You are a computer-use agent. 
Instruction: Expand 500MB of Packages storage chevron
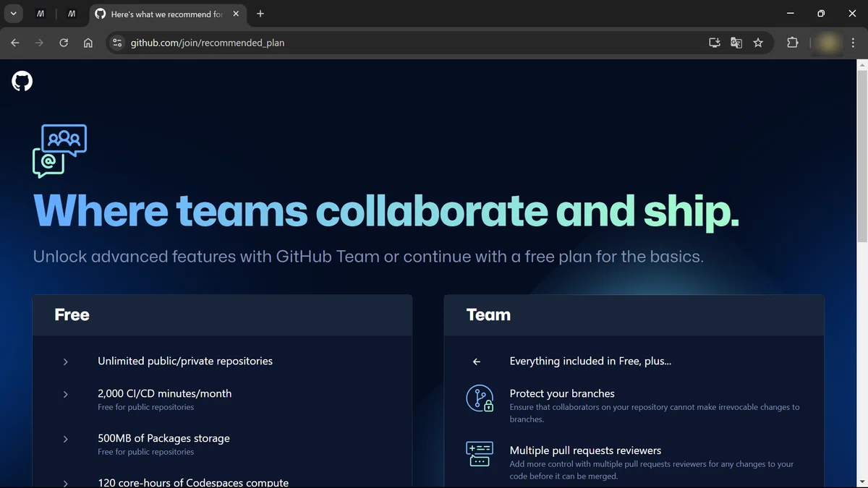pyautogui.click(x=65, y=439)
